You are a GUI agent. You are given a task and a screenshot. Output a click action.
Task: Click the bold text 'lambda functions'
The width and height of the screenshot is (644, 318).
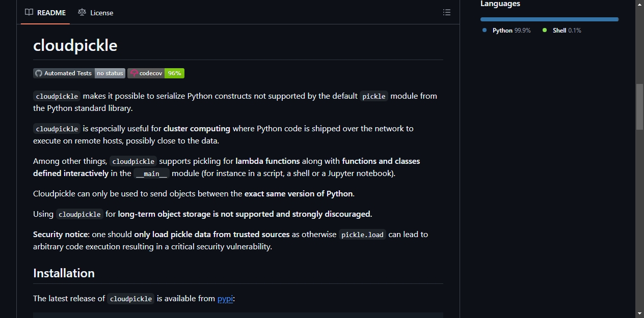click(x=267, y=161)
